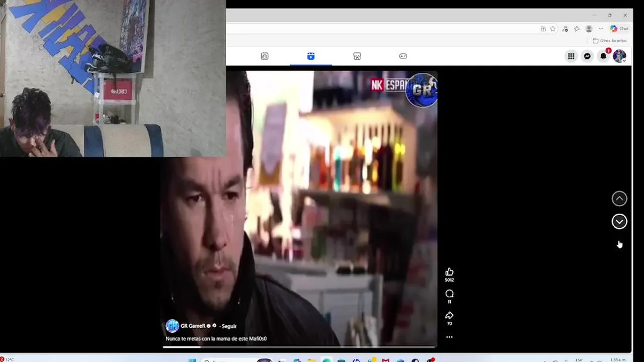Open GR GameR avatar on reel
Image resolution: width=644 pixels, height=362 pixels.
172,326
